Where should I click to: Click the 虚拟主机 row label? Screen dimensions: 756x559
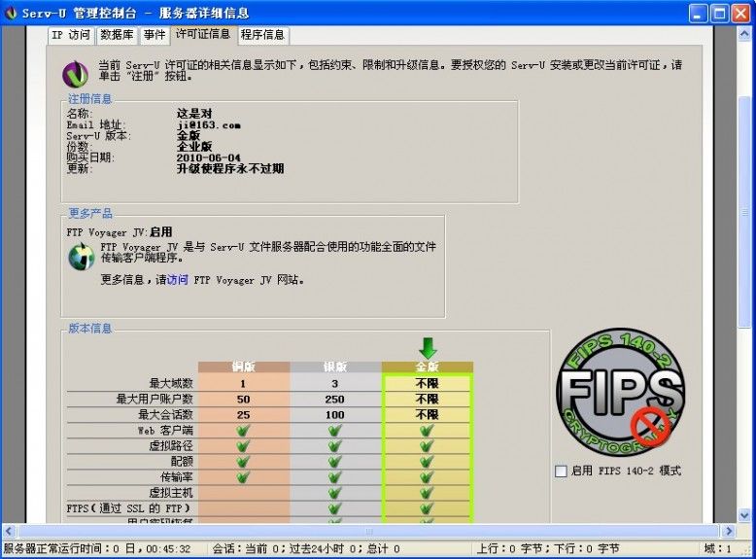click(171, 493)
